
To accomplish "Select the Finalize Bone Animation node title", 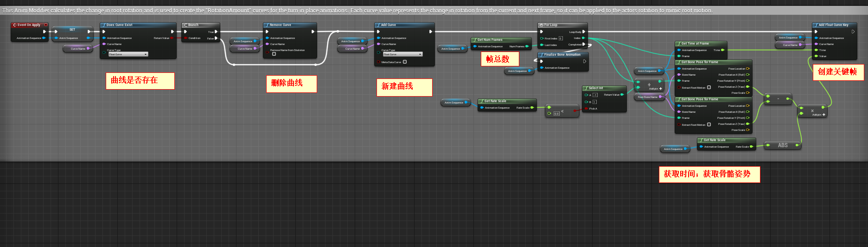I will click(x=562, y=55).
